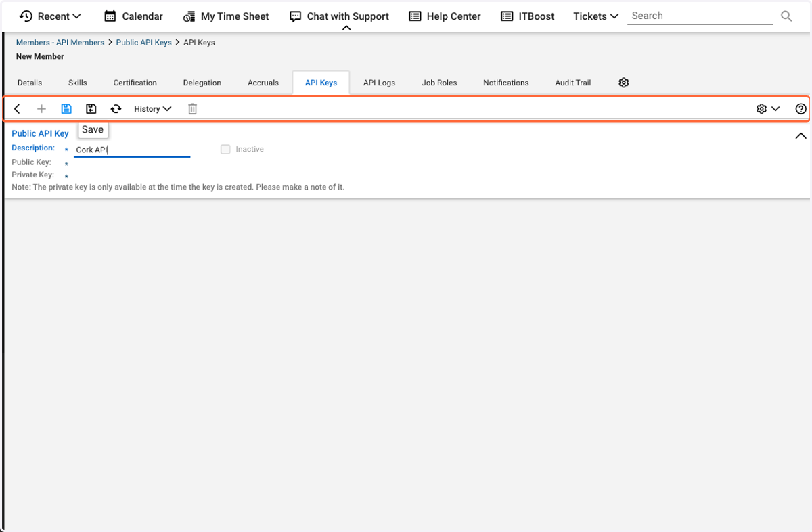Switch to the Skills tab
Image resolution: width=812 pixels, height=532 pixels.
pyautogui.click(x=78, y=83)
